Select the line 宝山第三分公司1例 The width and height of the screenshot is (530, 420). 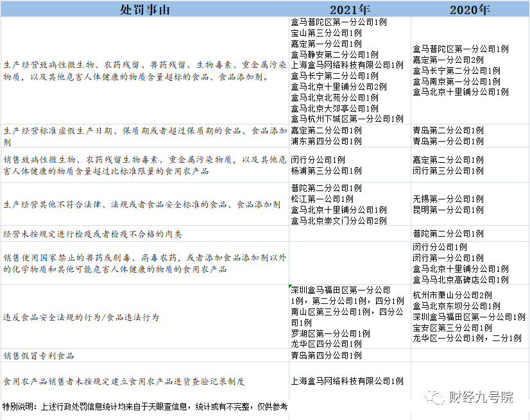[326, 33]
